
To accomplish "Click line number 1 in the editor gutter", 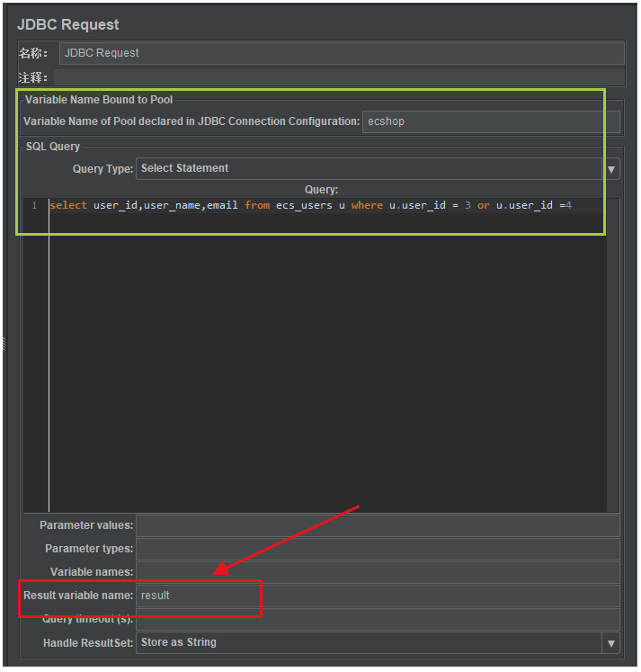I will coord(34,206).
